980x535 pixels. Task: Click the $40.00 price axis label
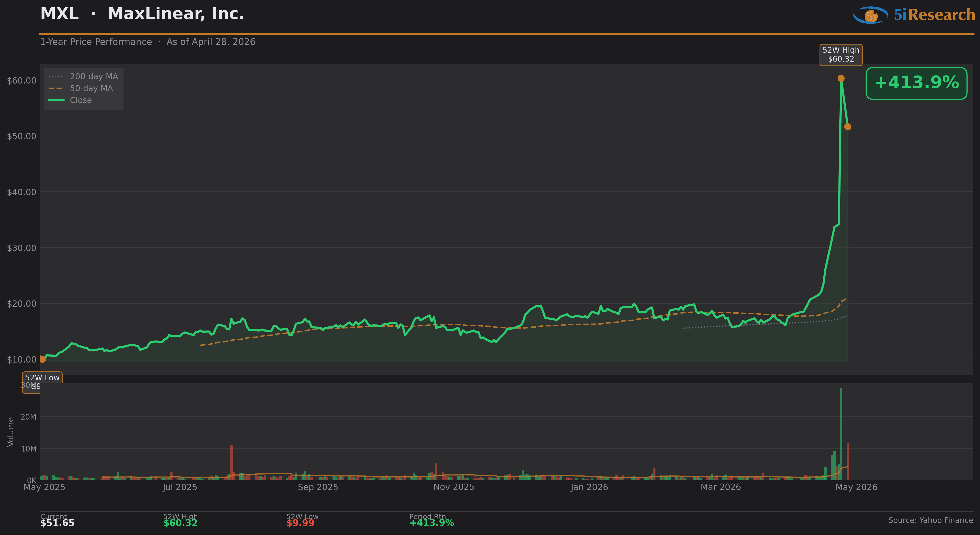point(22,192)
